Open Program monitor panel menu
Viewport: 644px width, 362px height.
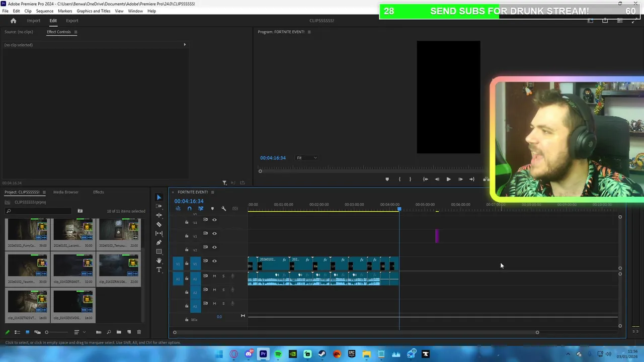[309, 32]
